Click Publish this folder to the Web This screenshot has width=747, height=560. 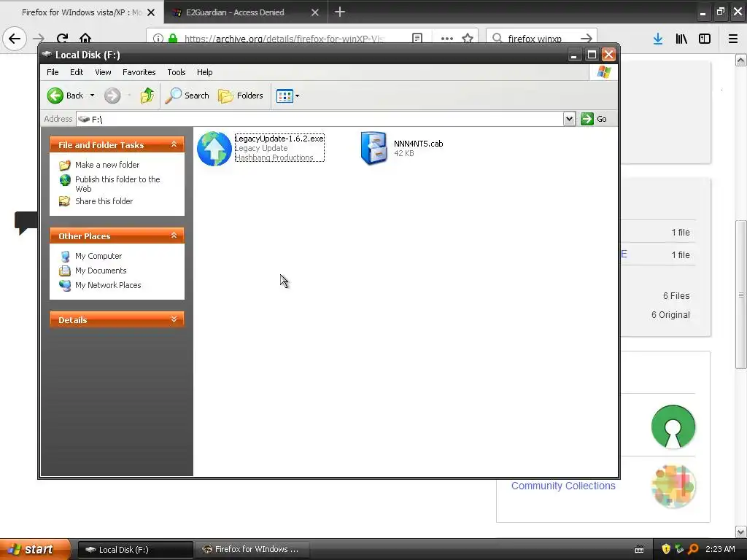pyautogui.click(x=117, y=184)
